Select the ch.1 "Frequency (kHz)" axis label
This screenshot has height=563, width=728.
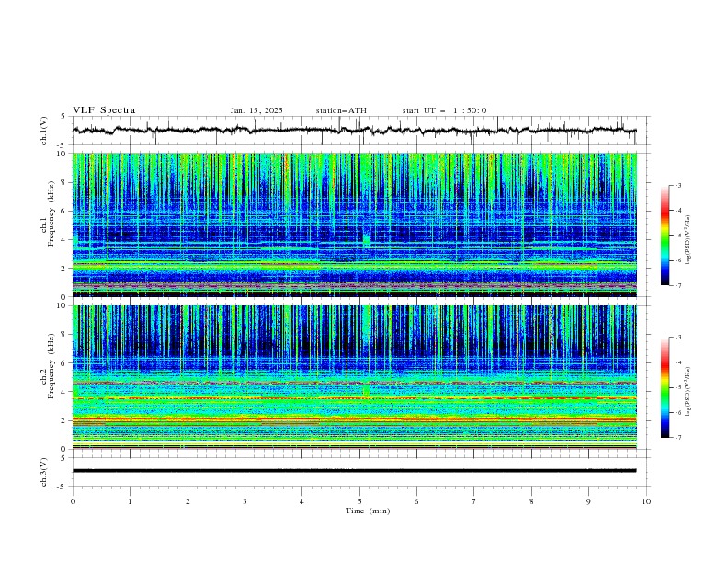(x=51, y=214)
